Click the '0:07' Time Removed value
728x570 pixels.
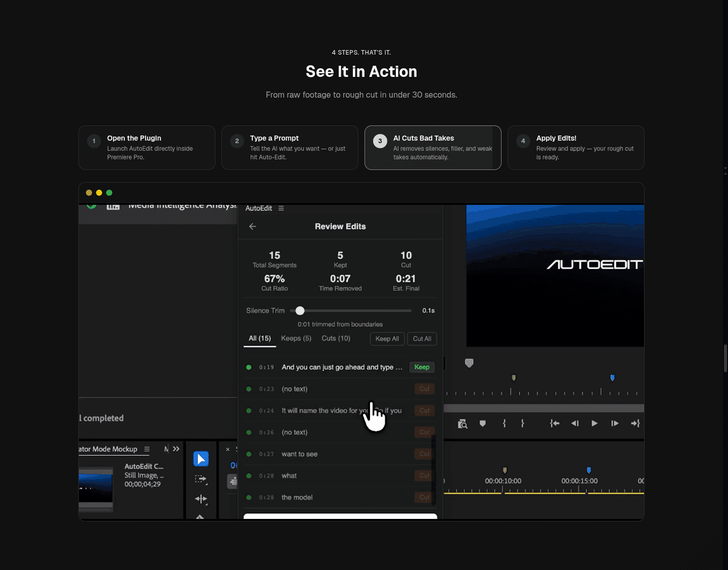(340, 279)
